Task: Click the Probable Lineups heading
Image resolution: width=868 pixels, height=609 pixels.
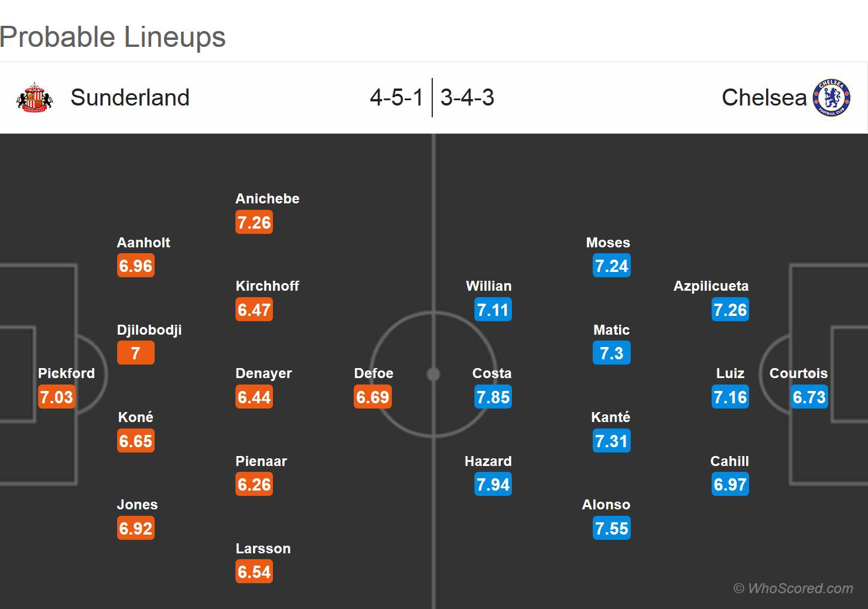Action: click(x=113, y=37)
